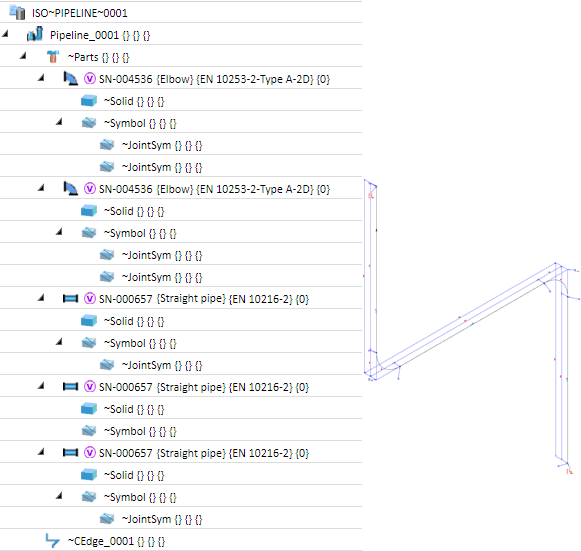This screenshot has width=581, height=551.
Task: Click the isometric pipeline drawing preview
Action: (x=471, y=327)
